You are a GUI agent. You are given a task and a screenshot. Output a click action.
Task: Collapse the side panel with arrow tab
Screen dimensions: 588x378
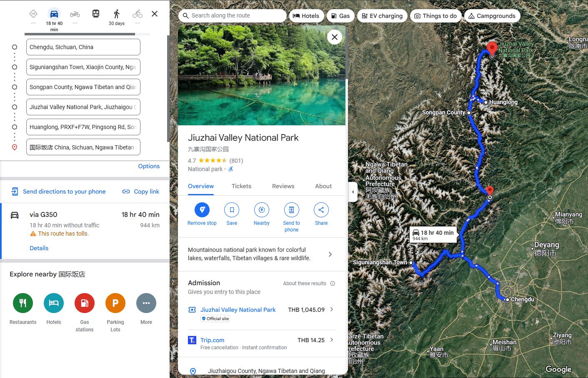[353, 192]
